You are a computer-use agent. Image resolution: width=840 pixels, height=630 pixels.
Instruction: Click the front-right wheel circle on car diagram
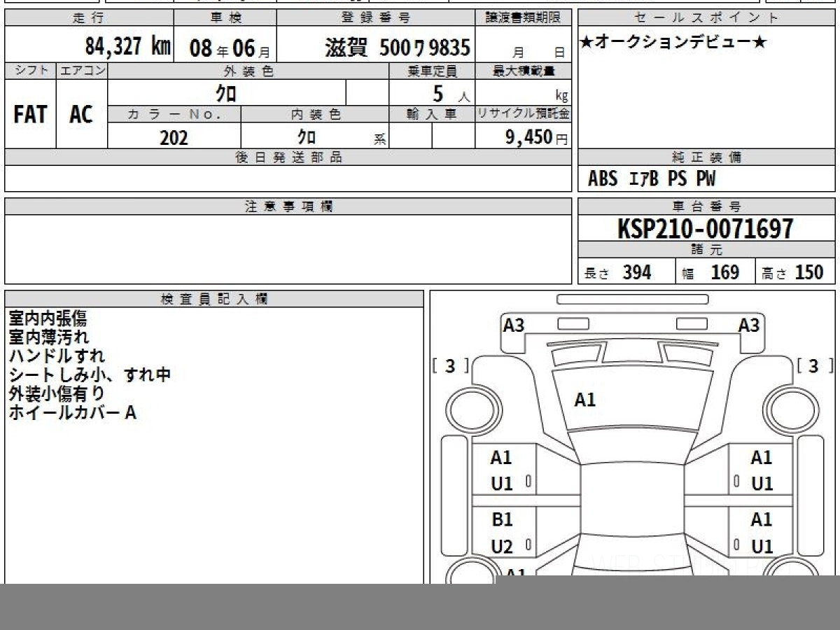click(x=790, y=409)
